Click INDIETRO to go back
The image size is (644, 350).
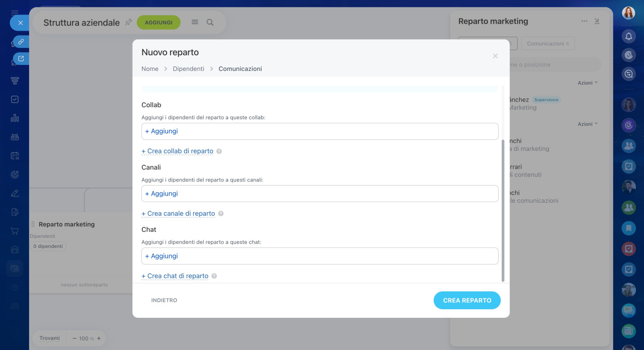[164, 300]
